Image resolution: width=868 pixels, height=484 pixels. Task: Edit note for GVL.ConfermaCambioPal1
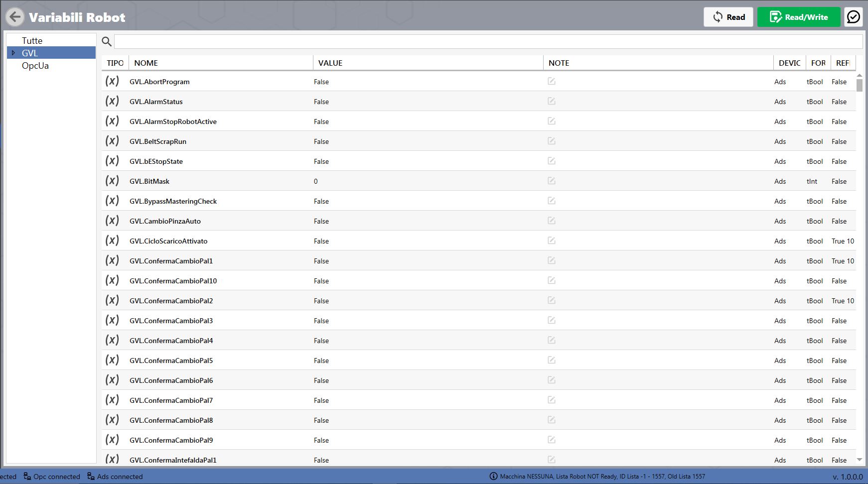(x=552, y=260)
